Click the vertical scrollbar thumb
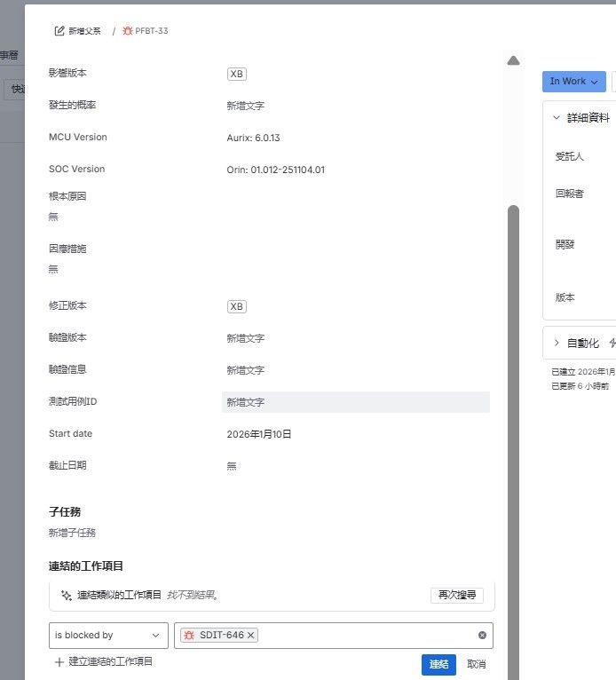This screenshot has height=680, width=616. (513, 442)
